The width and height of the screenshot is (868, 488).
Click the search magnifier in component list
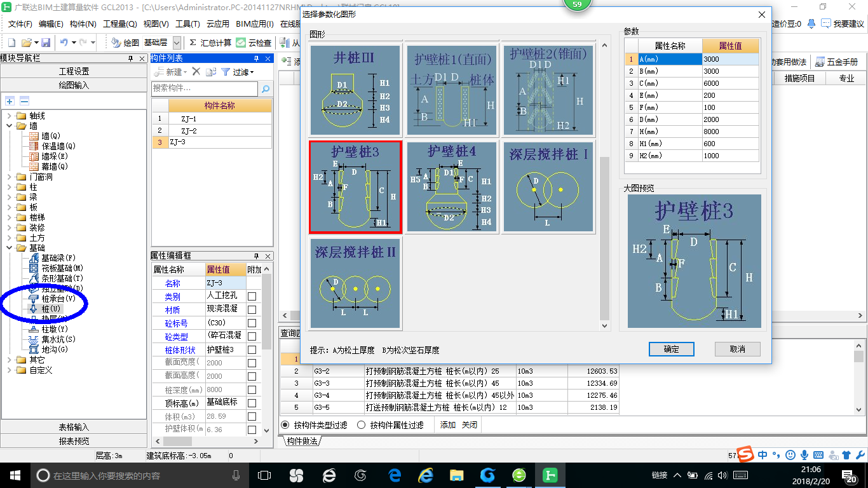click(266, 88)
